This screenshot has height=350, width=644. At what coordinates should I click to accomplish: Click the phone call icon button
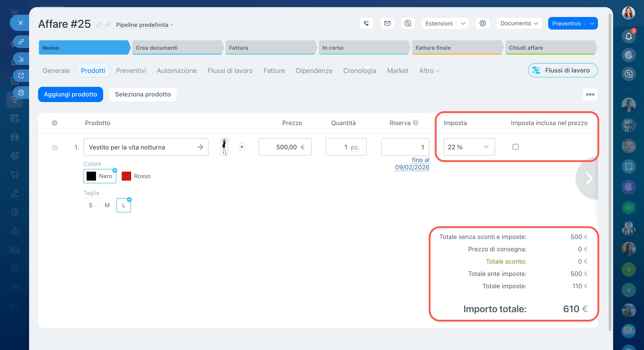(x=367, y=23)
